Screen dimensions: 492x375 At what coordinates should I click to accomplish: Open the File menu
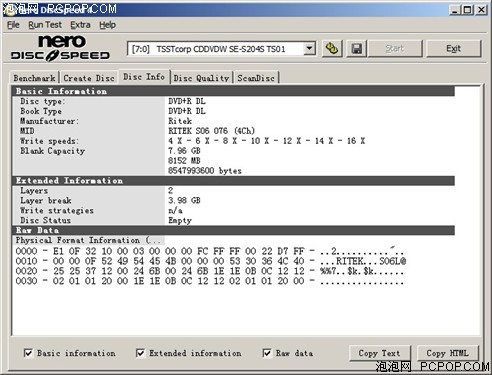click(x=13, y=25)
